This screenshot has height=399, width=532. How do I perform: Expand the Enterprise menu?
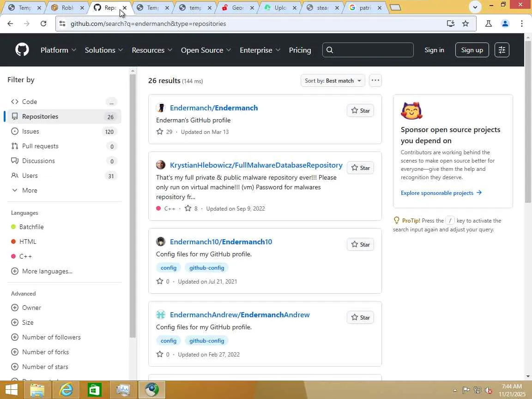pyautogui.click(x=260, y=50)
